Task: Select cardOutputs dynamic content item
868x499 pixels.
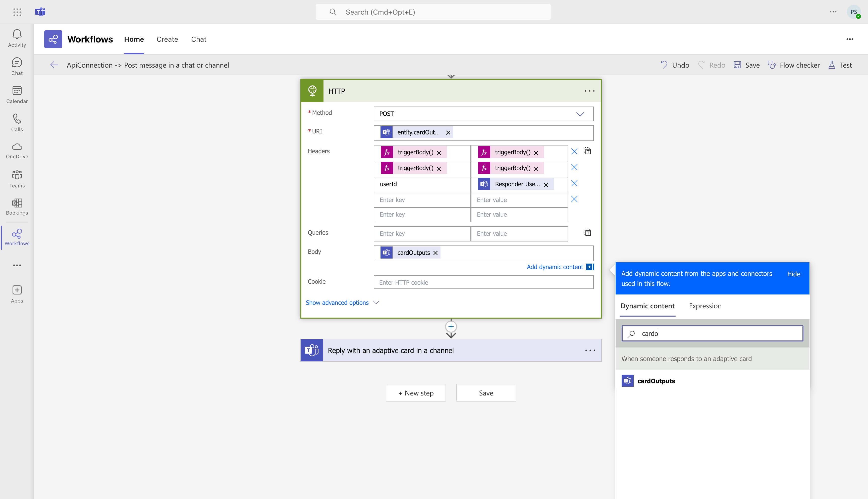Action: 712,381
